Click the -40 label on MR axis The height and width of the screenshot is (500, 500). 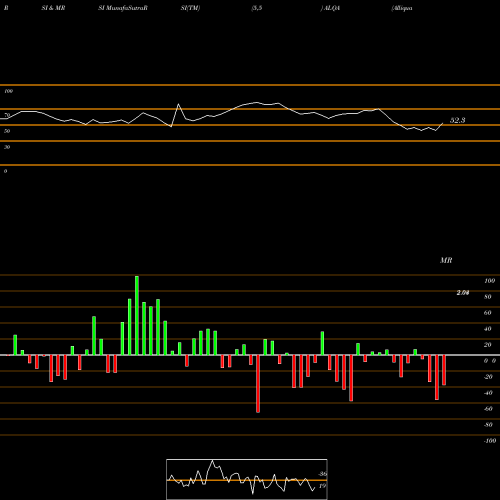(488, 393)
